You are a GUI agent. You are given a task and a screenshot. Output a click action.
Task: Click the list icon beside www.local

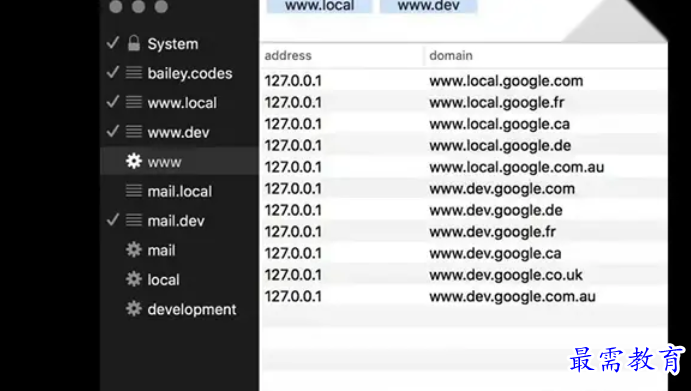tap(134, 102)
